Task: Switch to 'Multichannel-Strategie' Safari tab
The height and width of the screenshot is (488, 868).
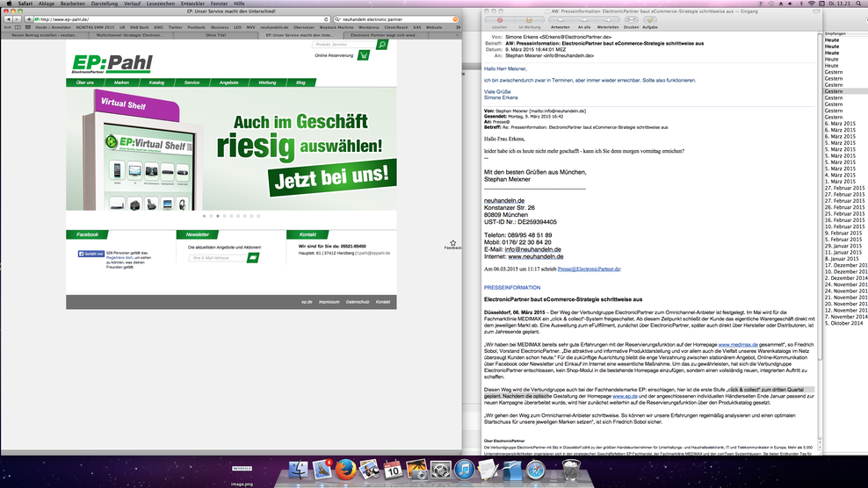Action: coord(130,35)
